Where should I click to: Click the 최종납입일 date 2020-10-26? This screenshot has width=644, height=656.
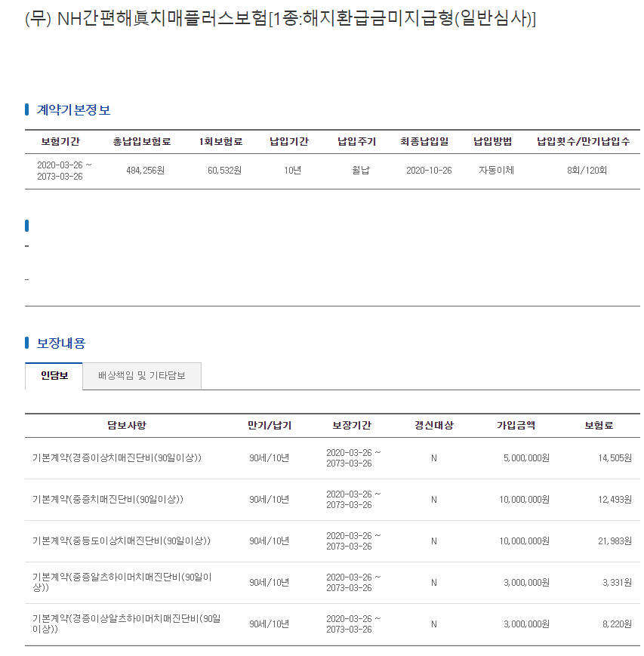pos(429,171)
